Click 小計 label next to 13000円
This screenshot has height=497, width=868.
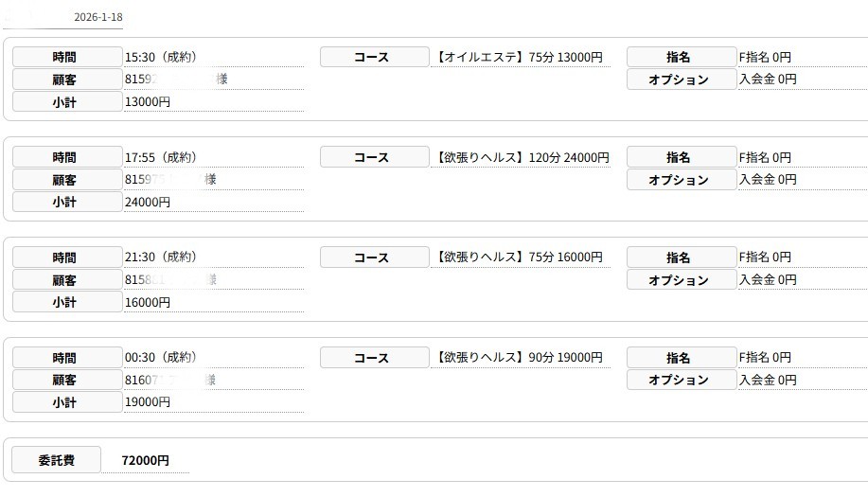[67, 102]
